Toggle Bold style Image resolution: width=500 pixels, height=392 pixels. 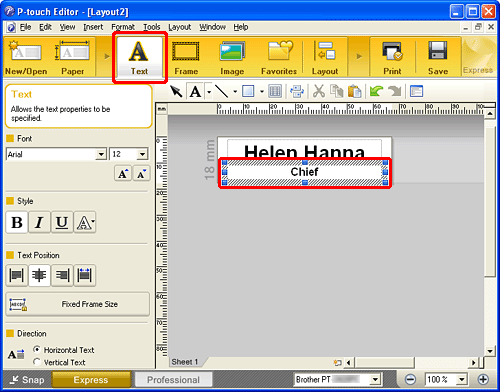coord(17,222)
